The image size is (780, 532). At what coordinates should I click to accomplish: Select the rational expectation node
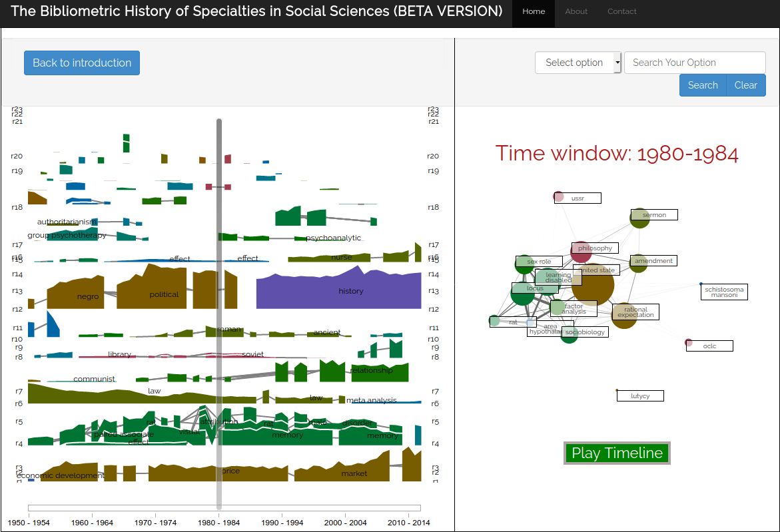[624, 315]
